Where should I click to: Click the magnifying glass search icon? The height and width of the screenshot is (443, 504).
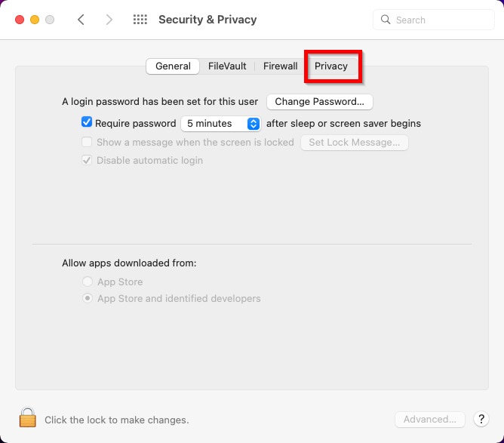coord(386,20)
